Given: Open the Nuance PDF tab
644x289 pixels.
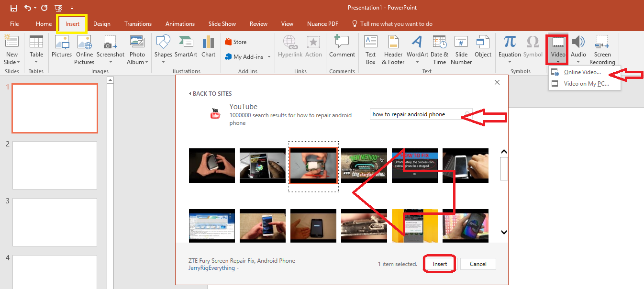Looking at the screenshot, I should 323,24.
